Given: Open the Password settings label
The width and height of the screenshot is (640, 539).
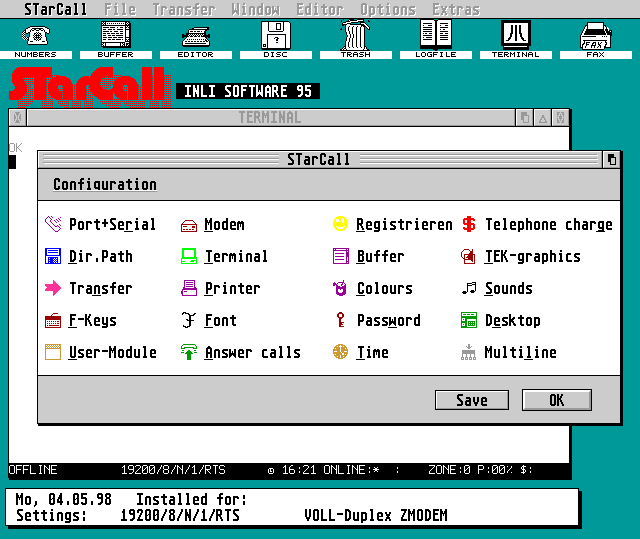Looking at the screenshot, I should 389,320.
